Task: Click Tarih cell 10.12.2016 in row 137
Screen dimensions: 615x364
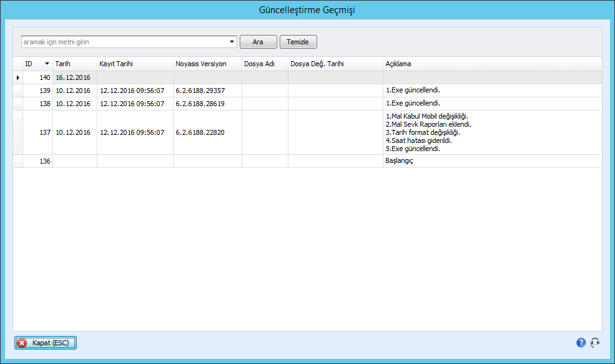Action: (75, 132)
